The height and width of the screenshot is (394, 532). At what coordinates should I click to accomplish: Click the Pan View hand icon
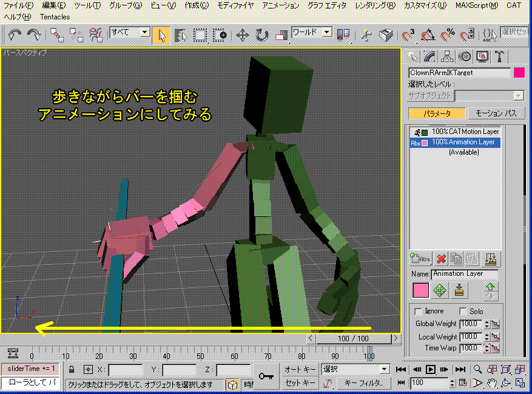pos(491,383)
